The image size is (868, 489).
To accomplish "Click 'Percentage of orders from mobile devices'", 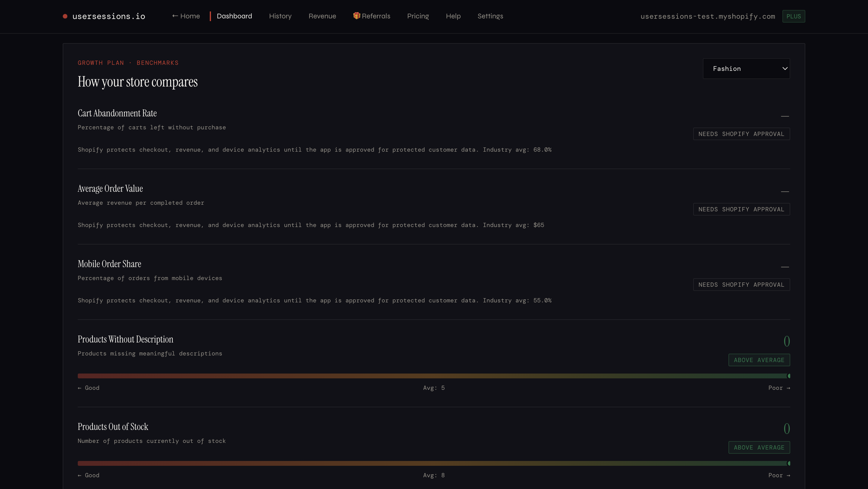I will tap(150, 278).
